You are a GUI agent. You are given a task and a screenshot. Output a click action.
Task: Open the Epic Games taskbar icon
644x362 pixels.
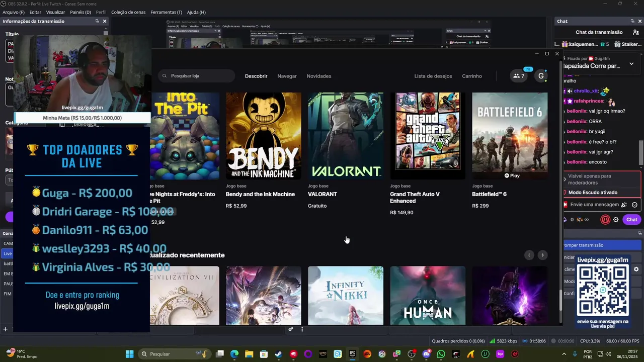pyautogui.click(x=352, y=354)
